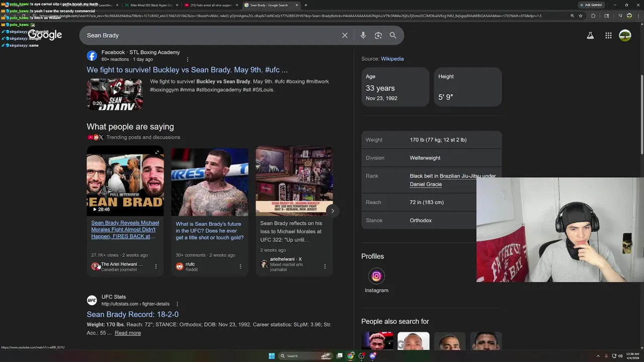The width and height of the screenshot is (644, 362).
Task: Open the Wikipedia source link
Action: tap(392, 59)
